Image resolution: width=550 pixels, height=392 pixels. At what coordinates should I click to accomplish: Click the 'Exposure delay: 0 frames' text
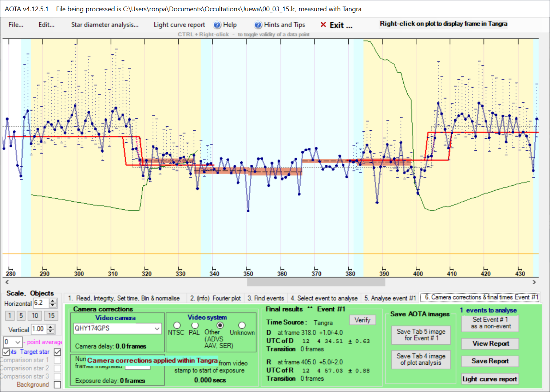110,381
